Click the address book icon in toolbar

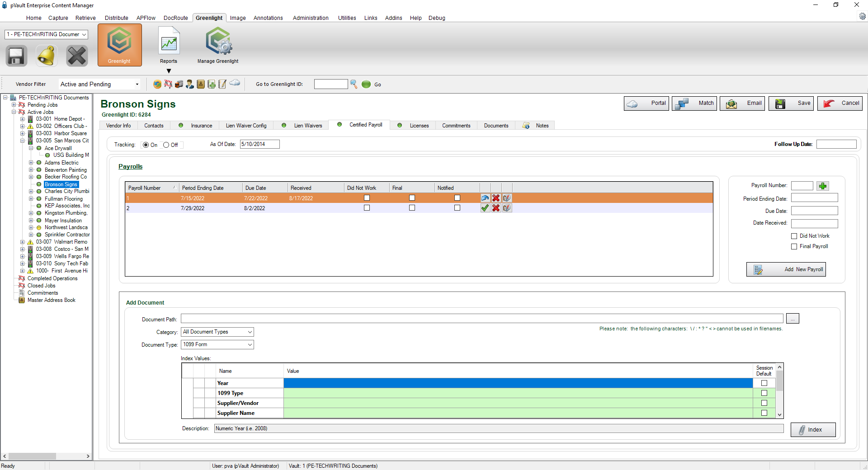[x=201, y=84]
